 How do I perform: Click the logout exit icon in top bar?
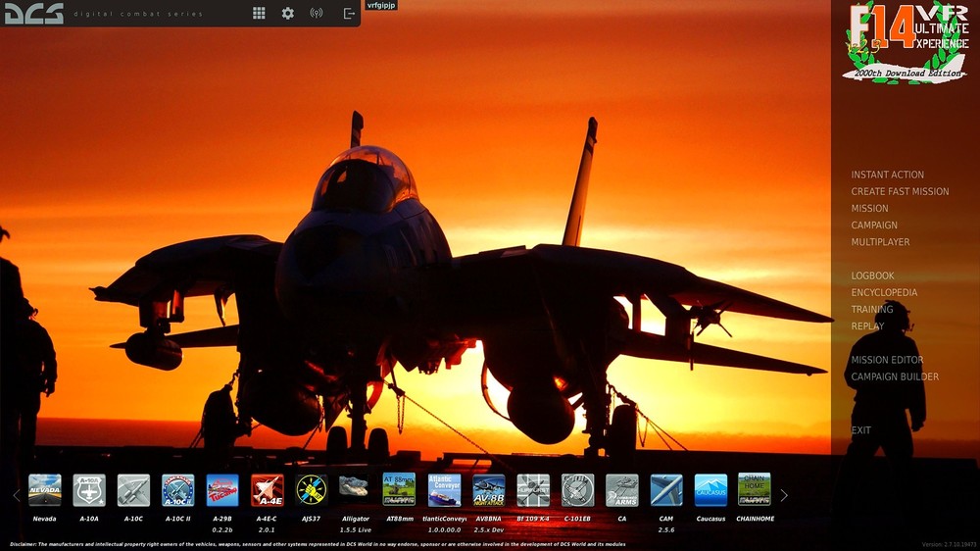(349, 14)
